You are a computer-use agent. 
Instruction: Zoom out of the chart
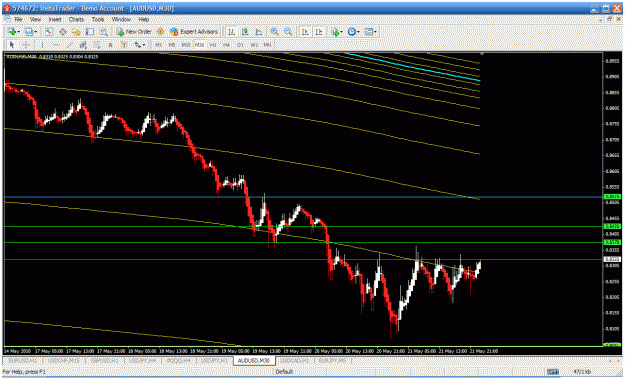click(x=288, y=32)
